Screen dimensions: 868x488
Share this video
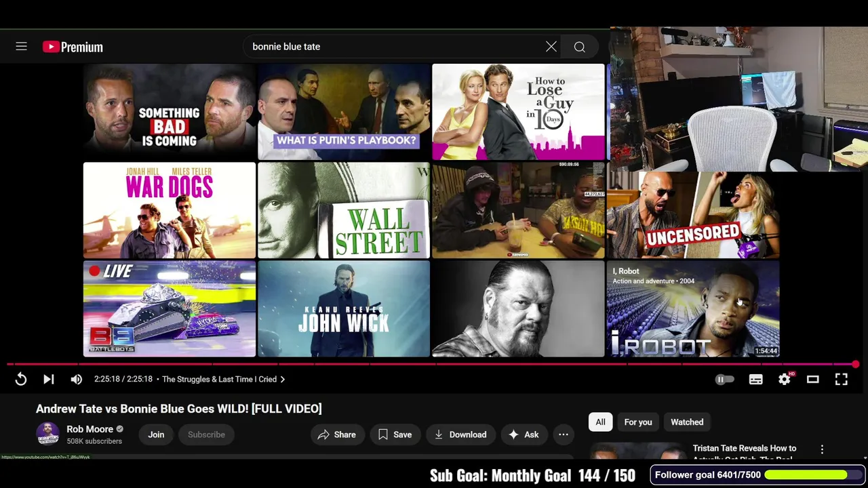(x=336, y=434)
